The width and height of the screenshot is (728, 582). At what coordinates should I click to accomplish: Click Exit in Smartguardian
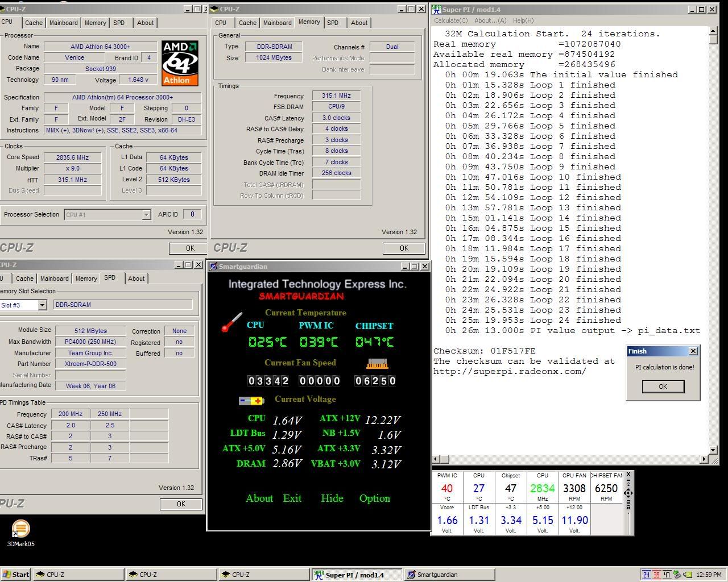[x=292, y=498]
